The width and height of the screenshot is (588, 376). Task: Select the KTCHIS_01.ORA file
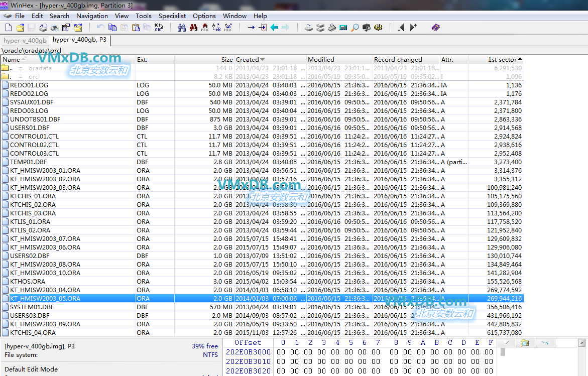33,196
